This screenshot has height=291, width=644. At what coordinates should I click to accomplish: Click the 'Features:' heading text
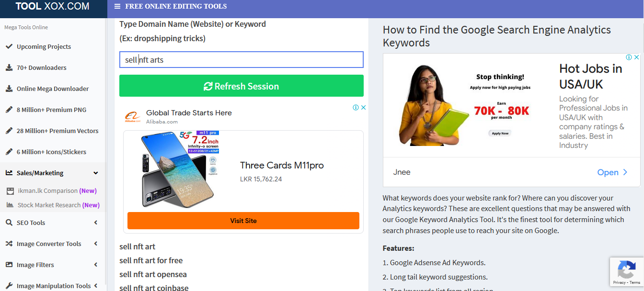(x=398, y=248)
